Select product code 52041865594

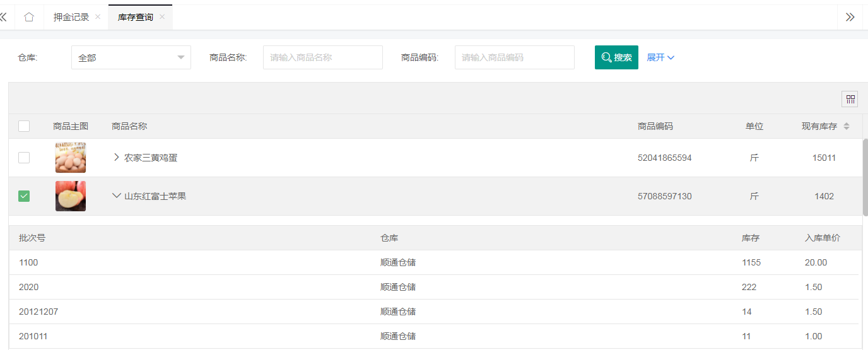tap(664, 158)
